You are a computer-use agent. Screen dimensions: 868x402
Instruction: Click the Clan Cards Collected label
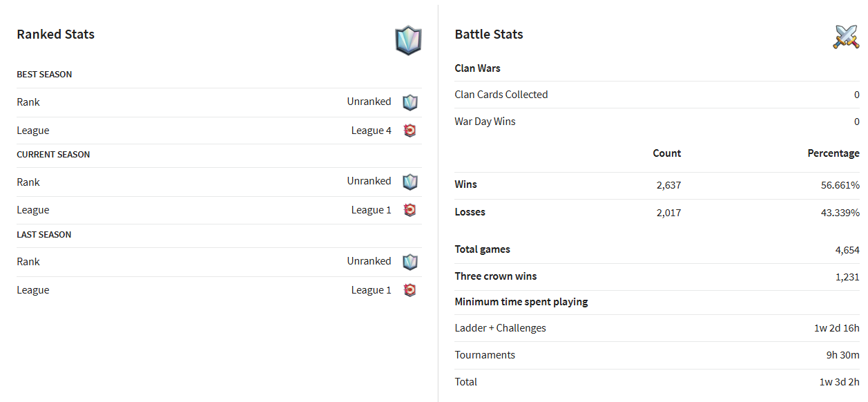tap(501, 95)
